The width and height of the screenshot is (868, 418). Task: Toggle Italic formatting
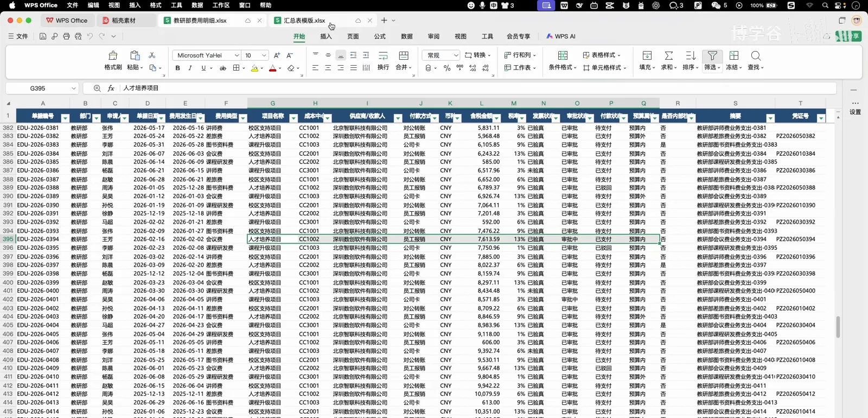190,68
